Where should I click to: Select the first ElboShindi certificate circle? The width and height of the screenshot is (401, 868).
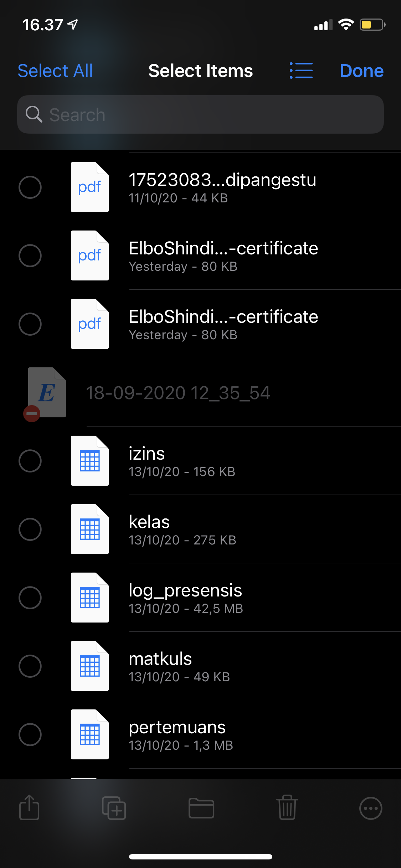(30, 255)
